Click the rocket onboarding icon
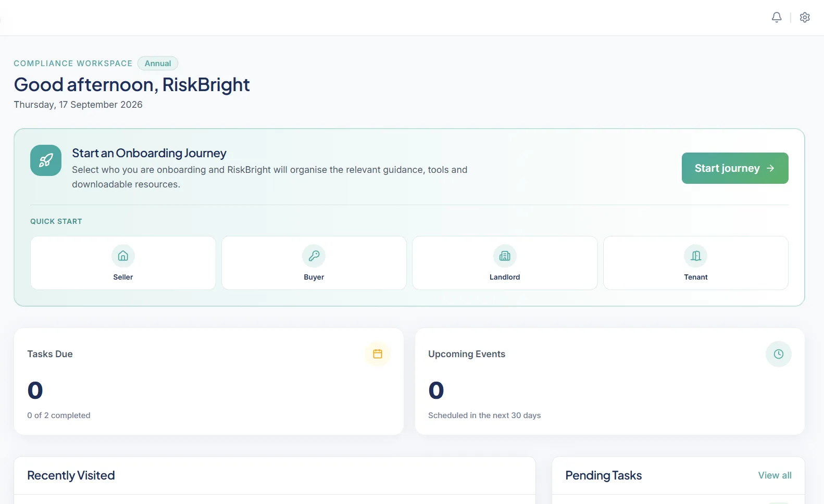This screenshot has height=504, width=824. click(x=46, y=160)
